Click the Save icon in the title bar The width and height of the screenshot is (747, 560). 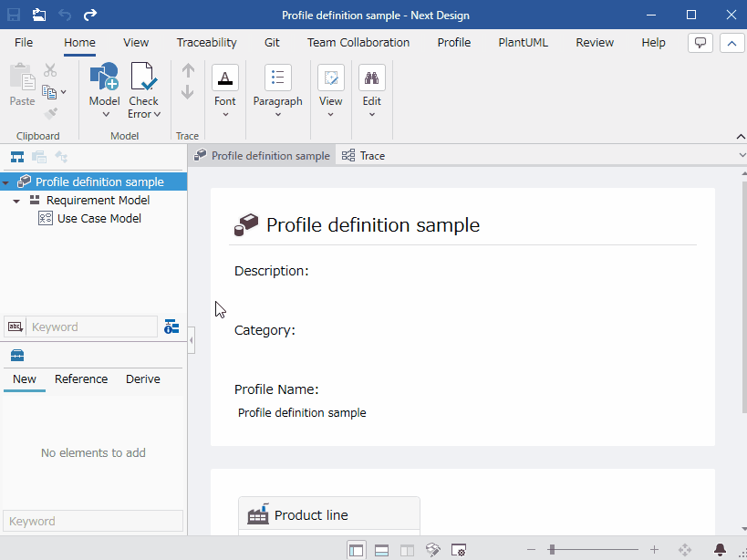[14, 15]
